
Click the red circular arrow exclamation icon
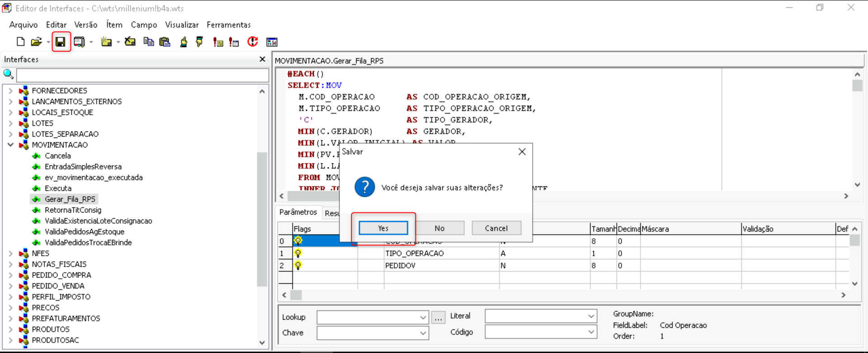(x=253, y=42)
